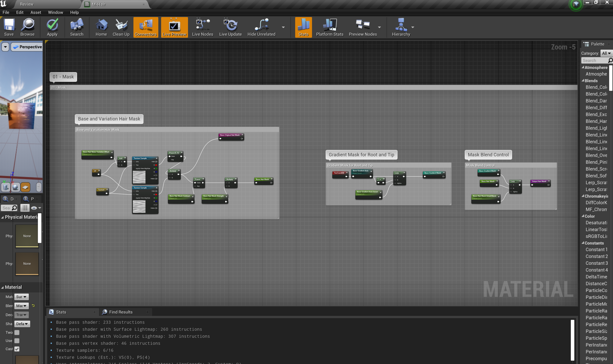
Task: Open details view options eye dropdown
Action: pos(36,208)
